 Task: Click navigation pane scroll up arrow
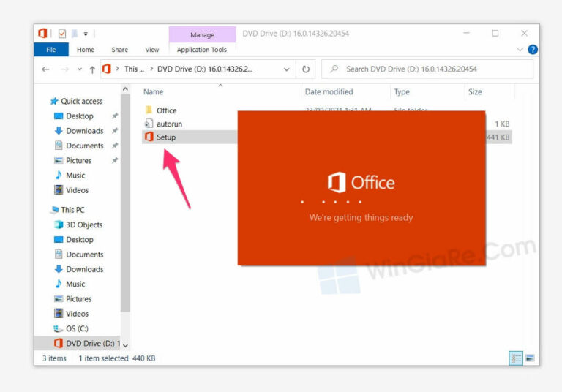(x=125, y=89)
